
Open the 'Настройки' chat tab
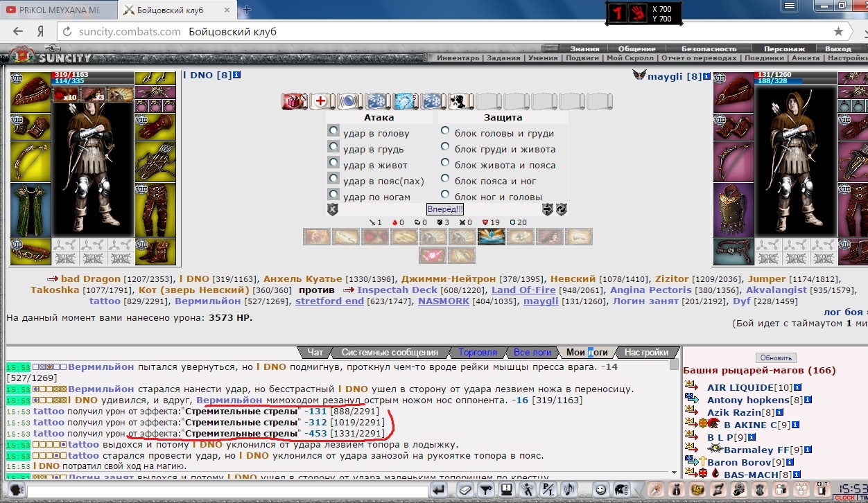click(x=646, y=353)
